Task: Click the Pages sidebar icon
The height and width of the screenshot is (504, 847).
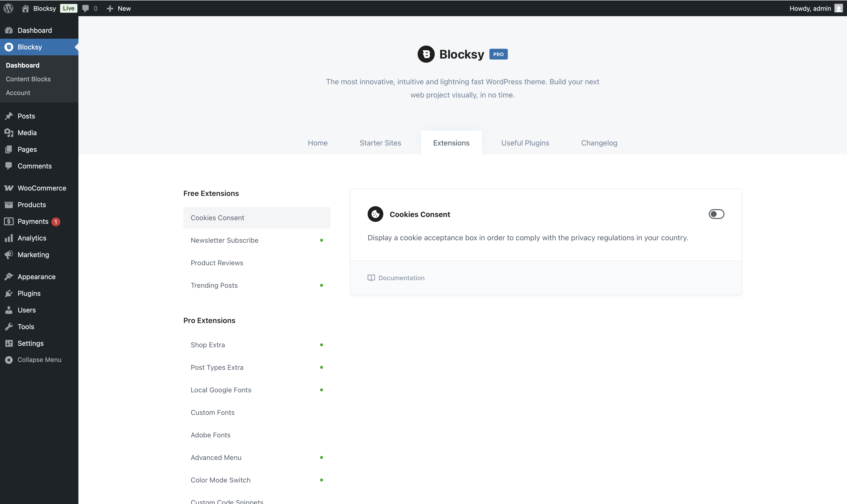Action: tap(9, 149)
